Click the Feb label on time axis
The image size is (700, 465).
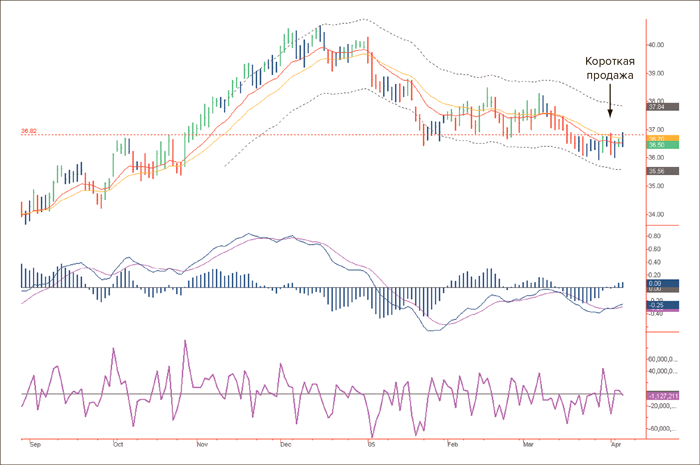(451, 442)
